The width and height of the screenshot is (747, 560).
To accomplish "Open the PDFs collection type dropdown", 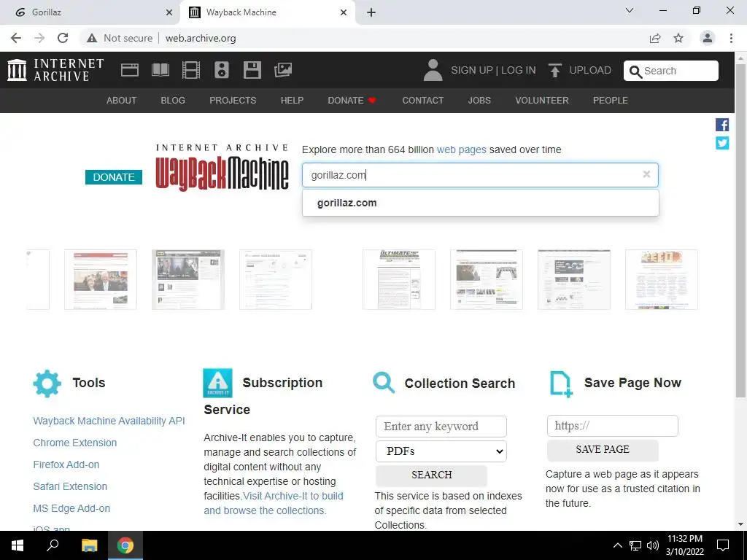I will point(441,451).
